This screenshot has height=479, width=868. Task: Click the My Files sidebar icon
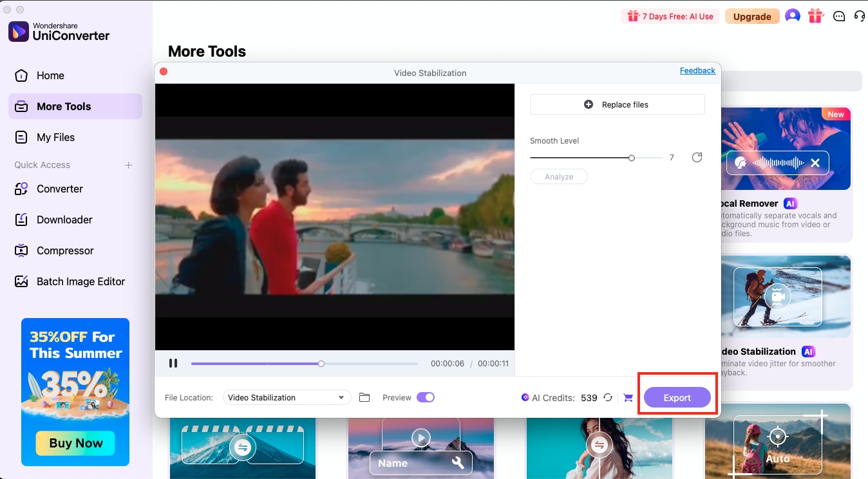click(21, 137)
